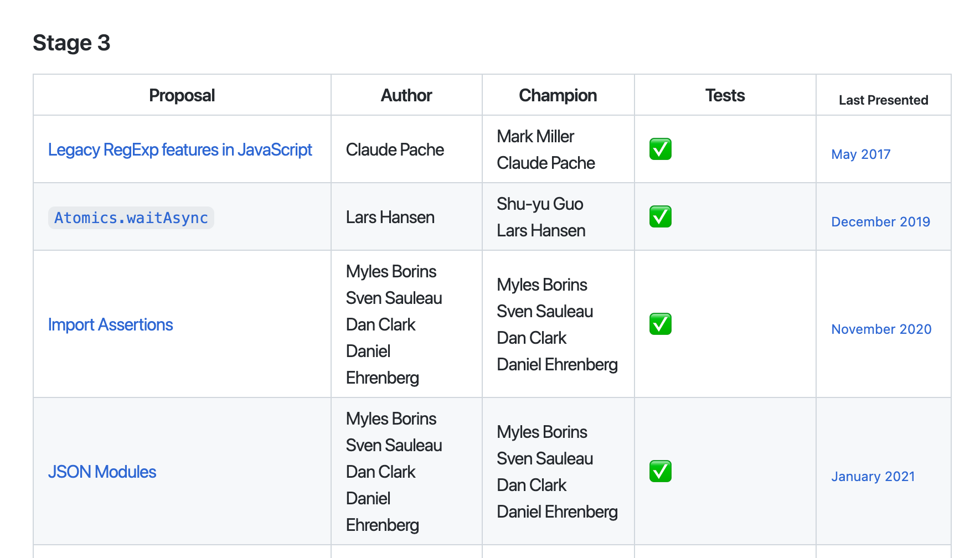The width and height of the screenshot is (980, 558).
Task: Click the November 2020 presentation link
Action: tap(880, 329)
